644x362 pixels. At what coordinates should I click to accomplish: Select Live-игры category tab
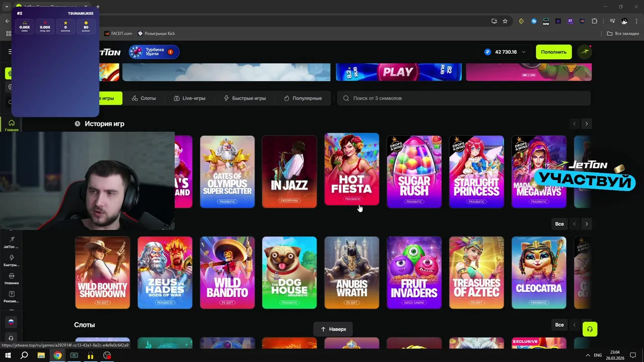pos(189,98)
